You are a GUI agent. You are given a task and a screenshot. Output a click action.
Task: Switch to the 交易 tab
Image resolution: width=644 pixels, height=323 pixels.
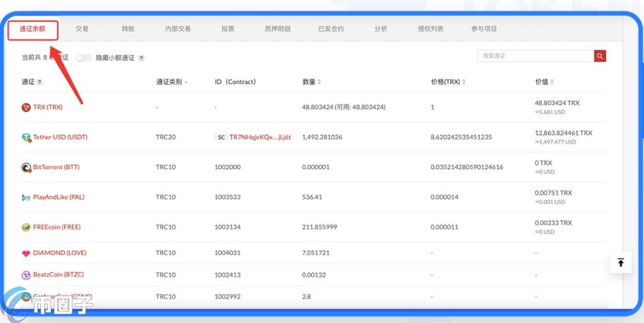coord(82,29)
